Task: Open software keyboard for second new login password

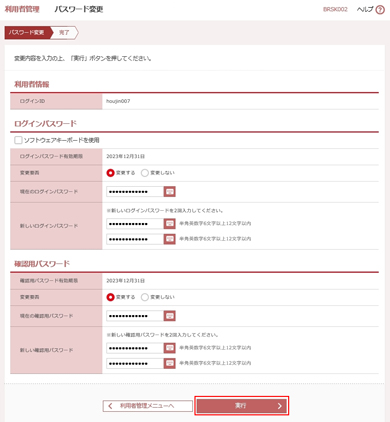Action: pos(170,239)
